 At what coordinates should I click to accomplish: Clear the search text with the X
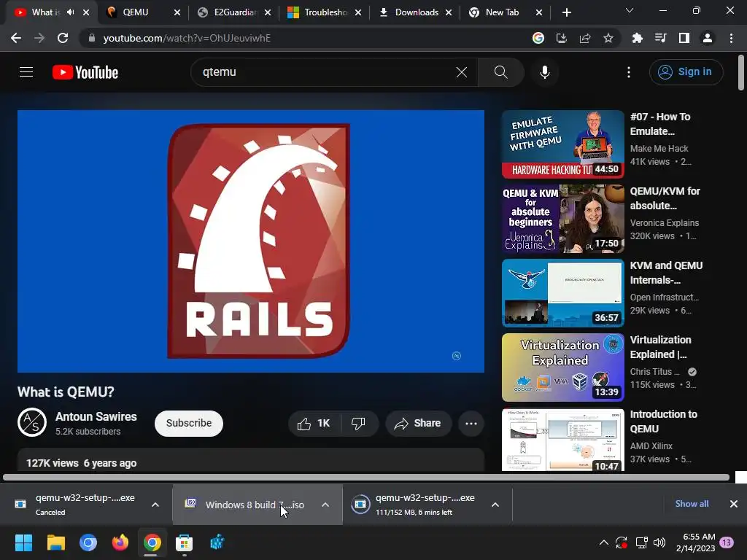pyautogui.click(x=461, y=72)
